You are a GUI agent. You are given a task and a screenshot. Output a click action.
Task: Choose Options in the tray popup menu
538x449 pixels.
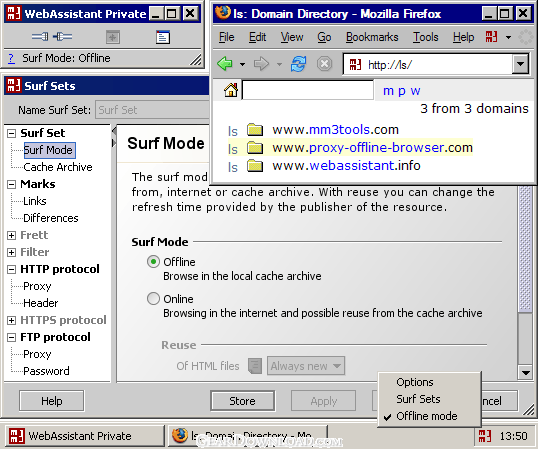(414, 382)
